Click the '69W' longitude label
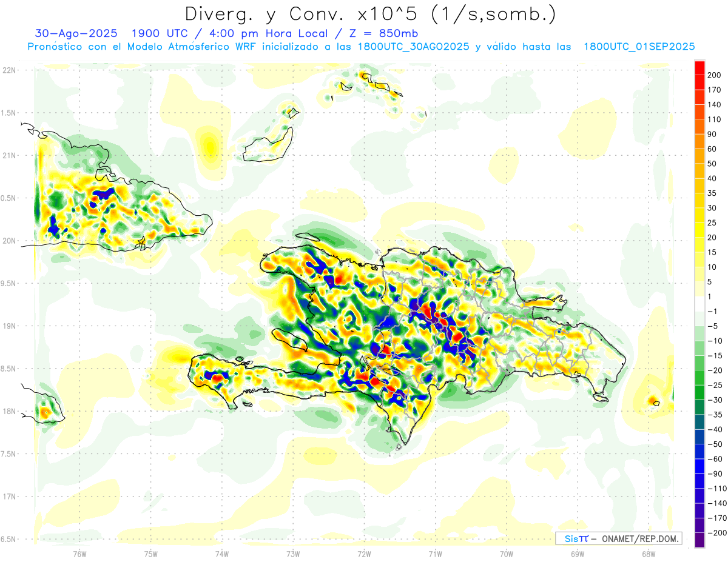 pyautogui.click(x=578, y=554)
